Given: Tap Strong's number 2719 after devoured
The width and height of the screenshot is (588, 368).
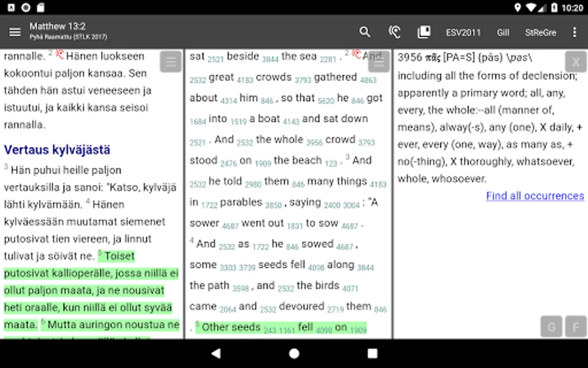Looking at the screenshot, I should (335, 310).
